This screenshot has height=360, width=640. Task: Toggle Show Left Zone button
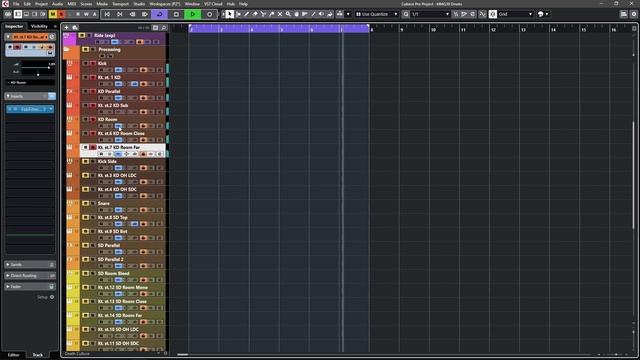pyautogui.click(x=18, y=14)
